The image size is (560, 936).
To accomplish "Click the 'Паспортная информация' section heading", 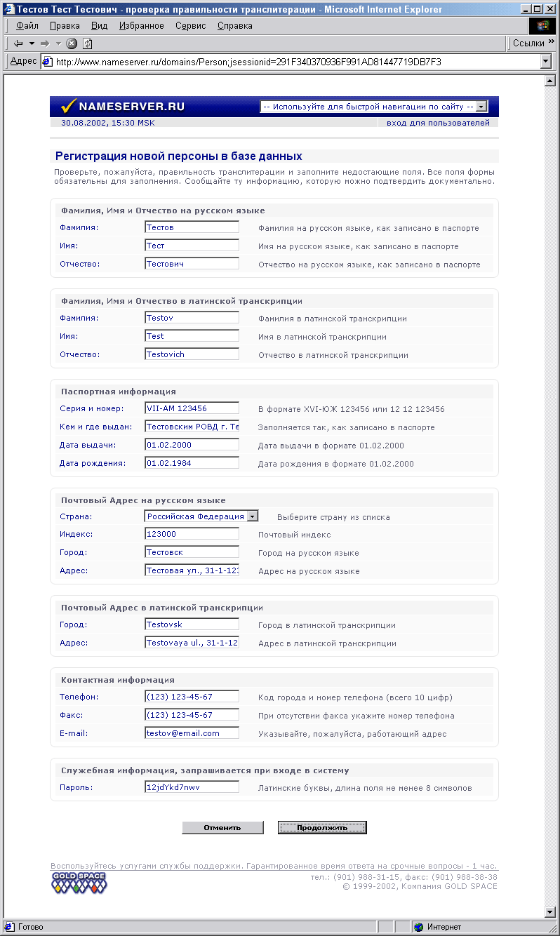I will pyautogui.click(x=119, y=392).
